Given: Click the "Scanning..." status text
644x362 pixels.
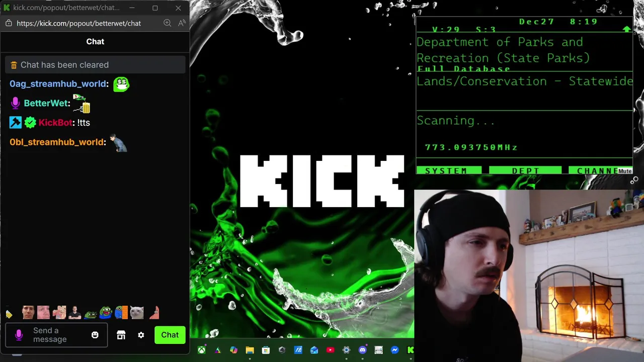Looking at the screenshot, I should pos(456,121).
